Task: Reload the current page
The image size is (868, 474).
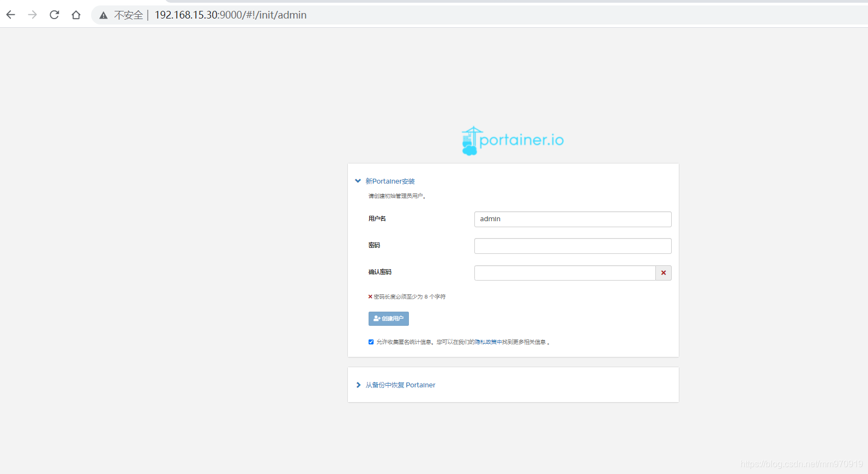Action: [x=54, y=15]
